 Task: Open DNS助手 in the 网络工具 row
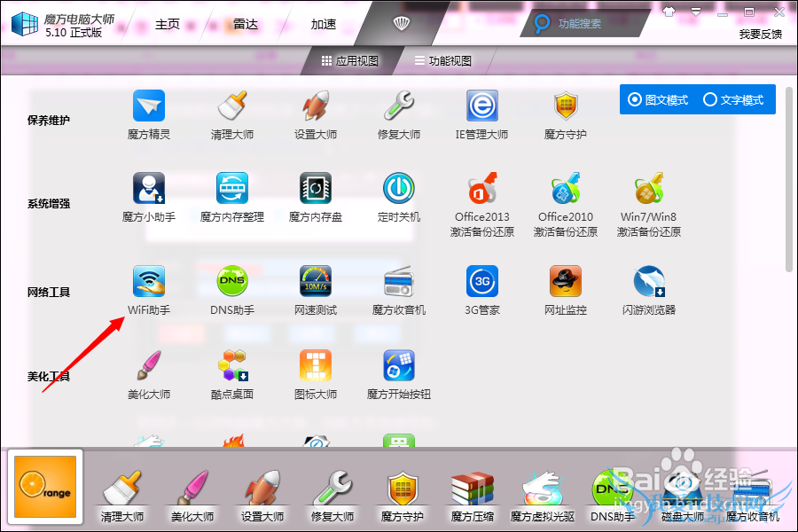pos(232,281)
